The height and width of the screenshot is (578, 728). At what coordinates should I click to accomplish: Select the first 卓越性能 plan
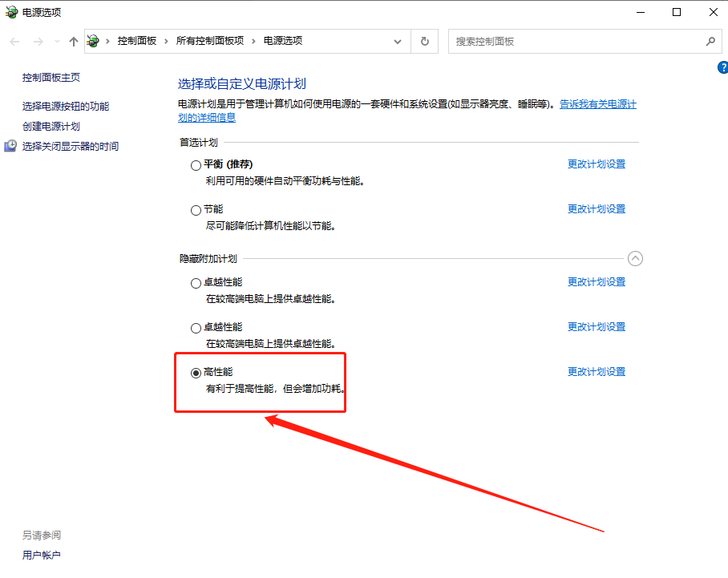pyautogui.click(x=196, y=282)
